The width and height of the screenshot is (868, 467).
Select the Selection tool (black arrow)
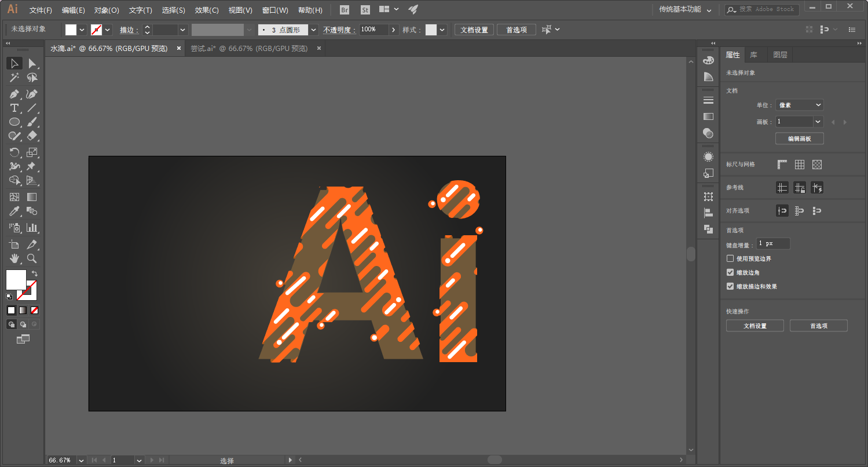[x=14, y=63]
